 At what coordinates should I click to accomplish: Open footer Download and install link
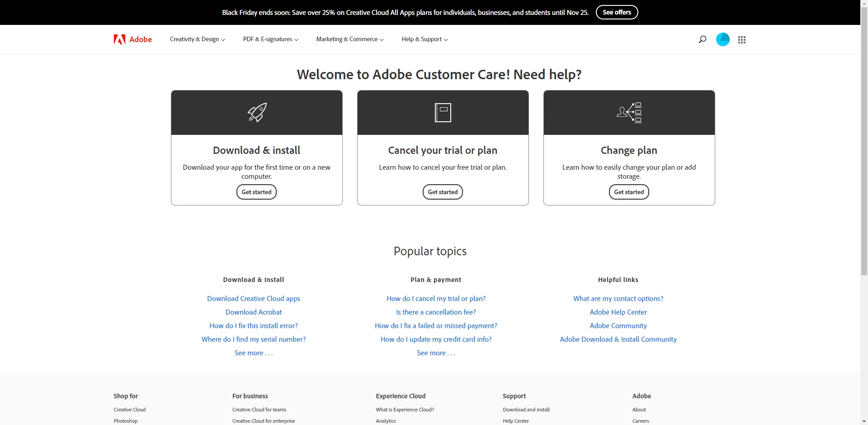(526, 410)
